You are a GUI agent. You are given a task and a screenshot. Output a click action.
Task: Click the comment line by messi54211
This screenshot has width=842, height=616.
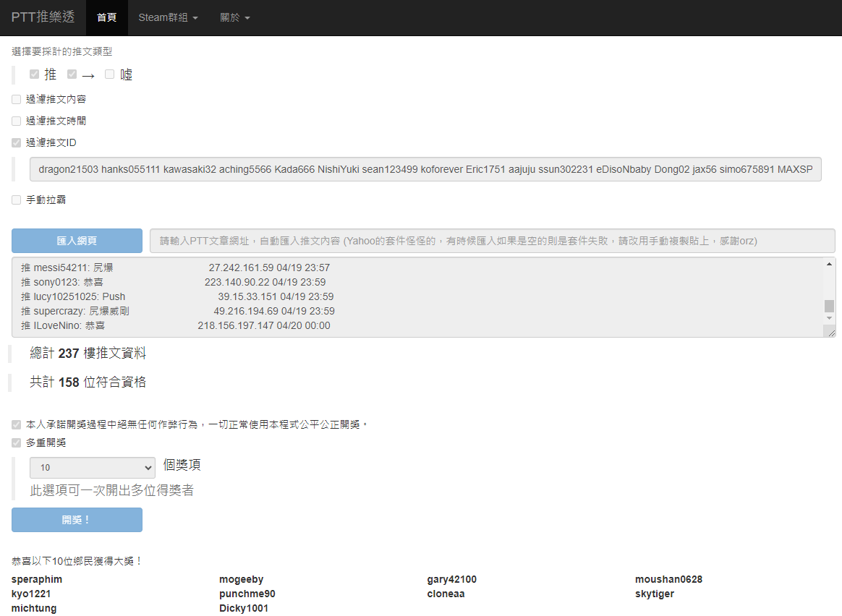click(x=175, y=268)
